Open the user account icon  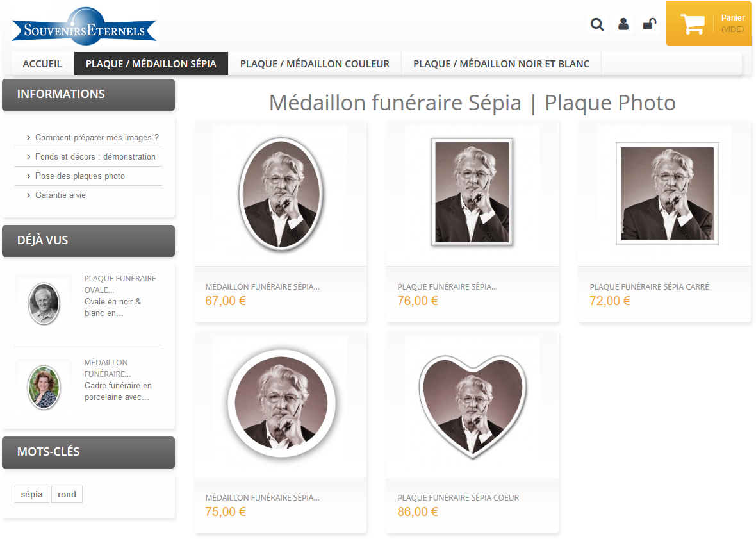click(623, 24)
